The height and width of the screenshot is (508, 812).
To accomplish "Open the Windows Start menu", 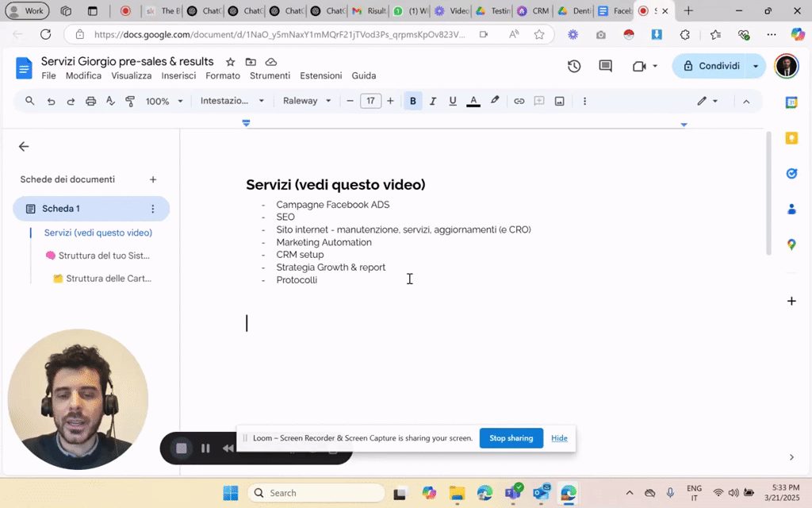I will click(231, 493).
